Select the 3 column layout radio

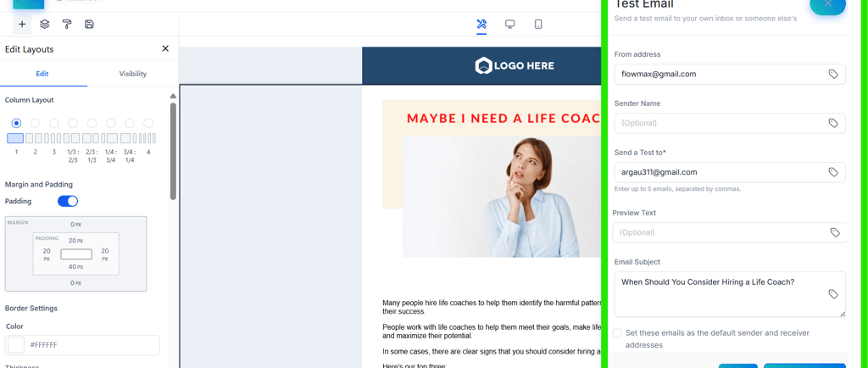[53, 123]
